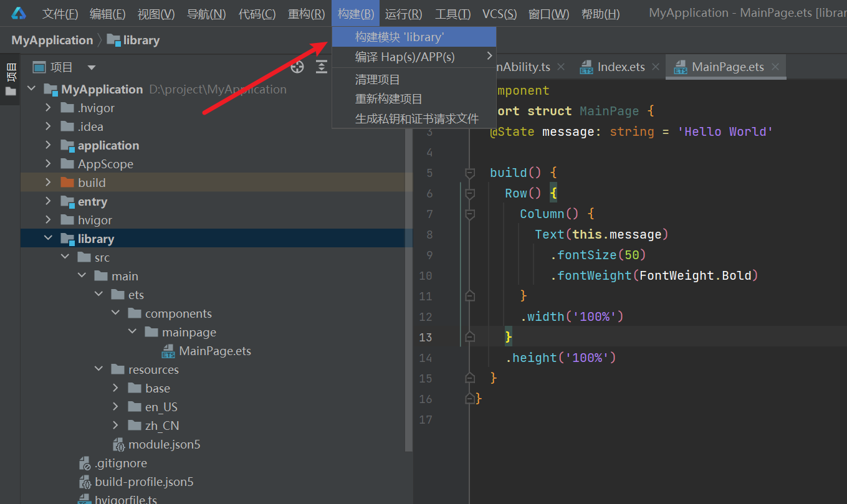Expand the AppScope folder
The width and height of the screenshot is (847, 504).
point(49,164)
